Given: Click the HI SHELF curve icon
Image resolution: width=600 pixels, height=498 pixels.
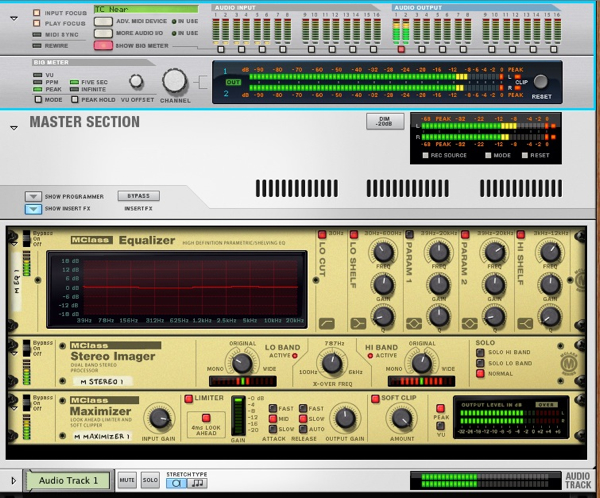Looking at the screenshot, I should pyautogui.click(x=525, y=324).
